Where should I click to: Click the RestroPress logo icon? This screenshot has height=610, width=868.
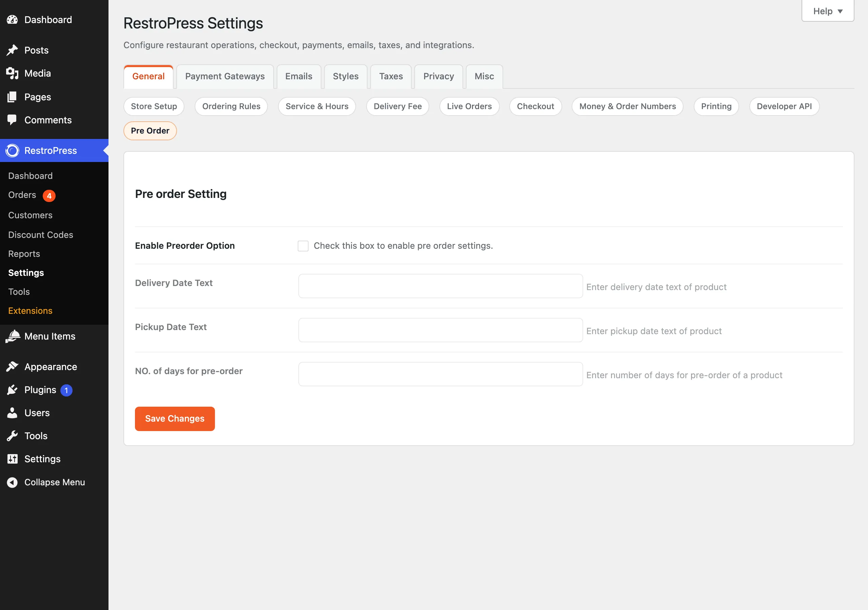tap(12, 150)
